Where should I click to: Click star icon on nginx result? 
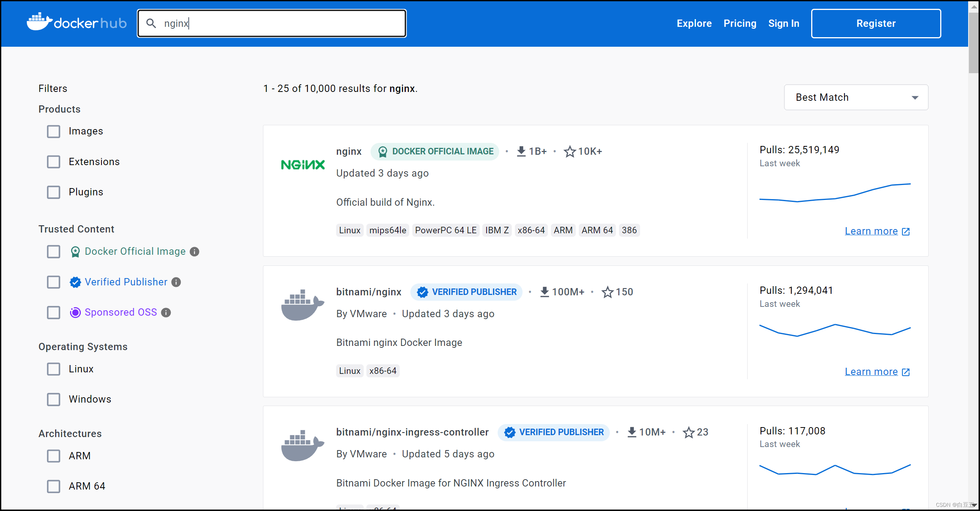(570, 152)
